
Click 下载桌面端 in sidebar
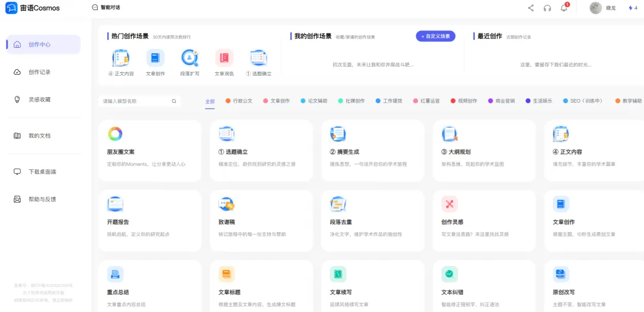[44, 171]
